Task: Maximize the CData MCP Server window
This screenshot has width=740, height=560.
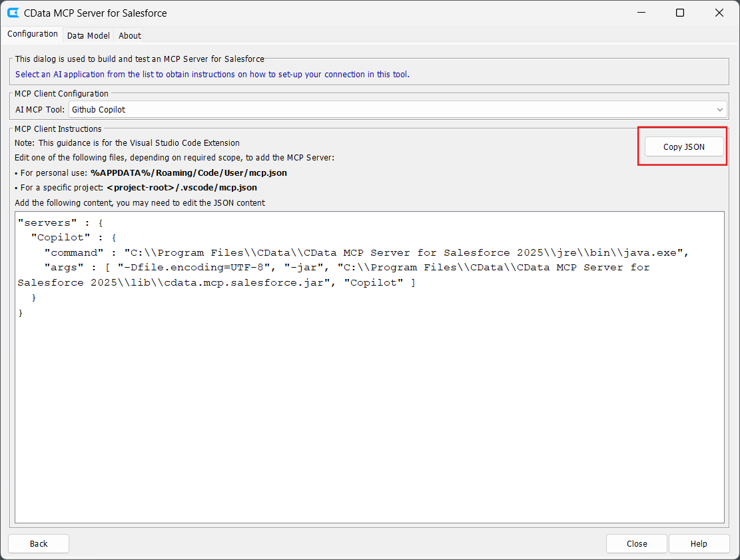Action: coord(680,13)
